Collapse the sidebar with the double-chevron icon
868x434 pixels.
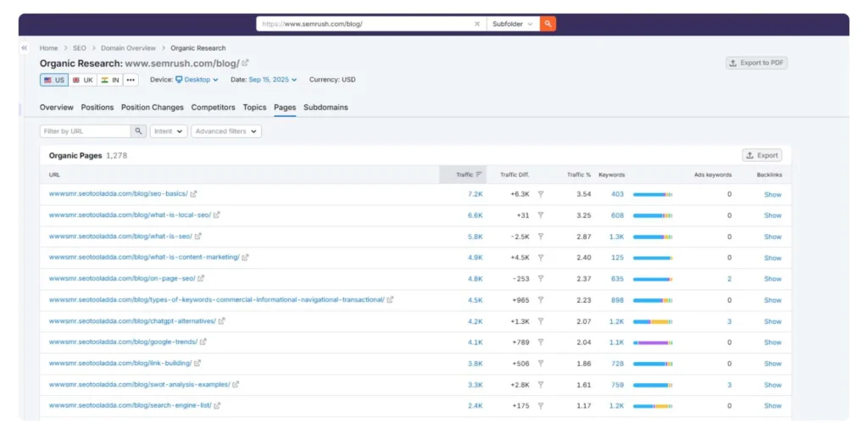[x=25, y=48]
